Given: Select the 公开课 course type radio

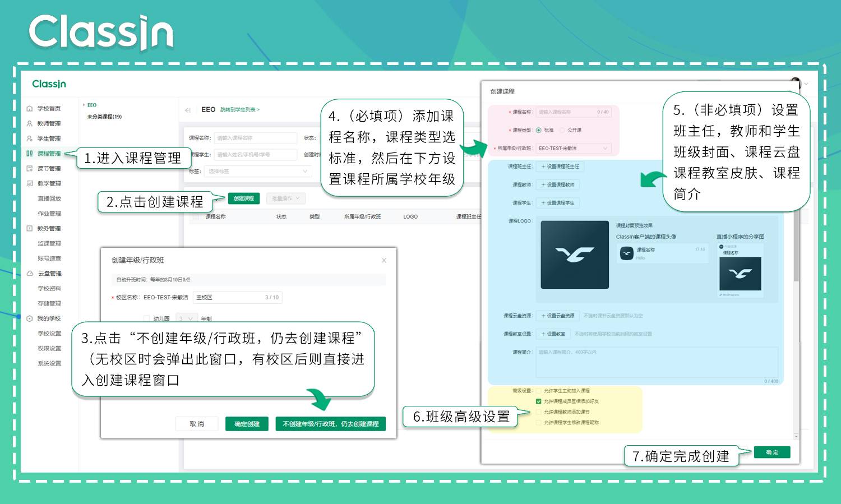Looking at the screenshot, I should tap(562, 130).
